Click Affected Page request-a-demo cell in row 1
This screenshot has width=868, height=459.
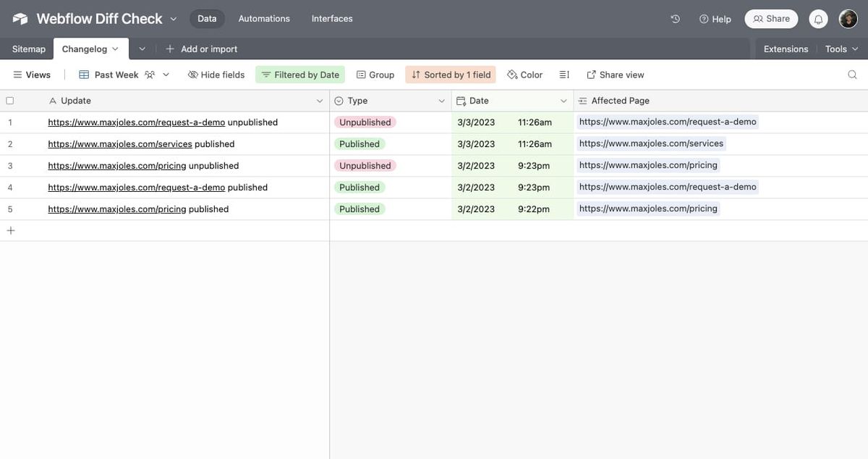720,122
